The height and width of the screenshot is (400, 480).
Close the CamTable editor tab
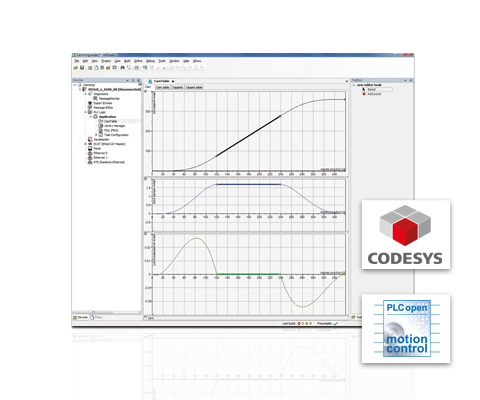(173, 81)
